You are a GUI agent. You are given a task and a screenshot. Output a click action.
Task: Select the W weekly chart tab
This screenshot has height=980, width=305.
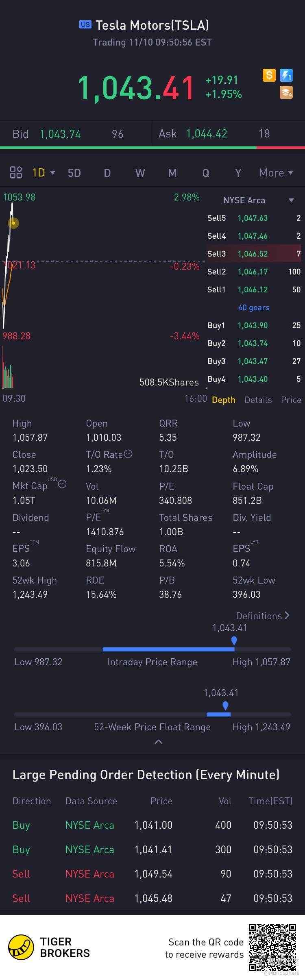(x=140, y=173)
